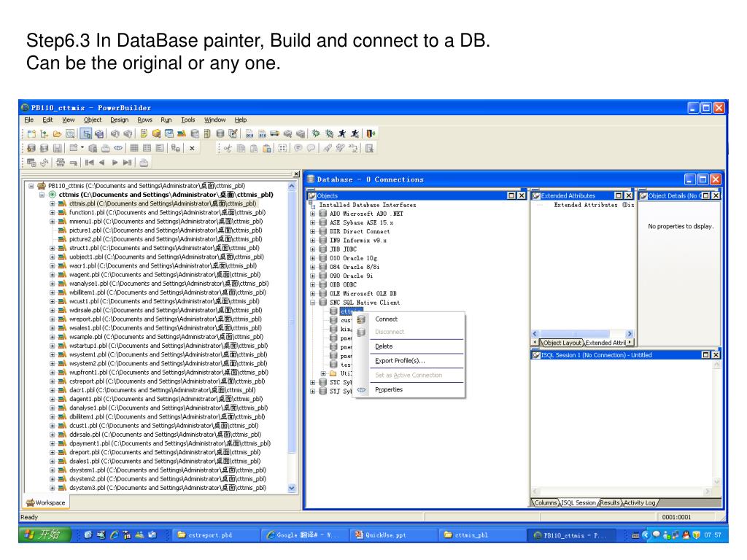Screen dimensions: 747x560
Task: Click the New object toolbar icon
Action: [x=31, y=134]
